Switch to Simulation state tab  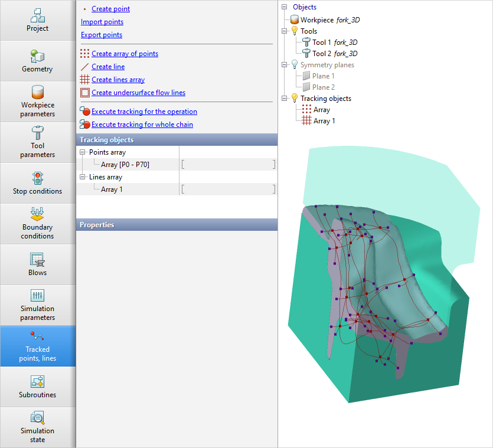point(38,427)
